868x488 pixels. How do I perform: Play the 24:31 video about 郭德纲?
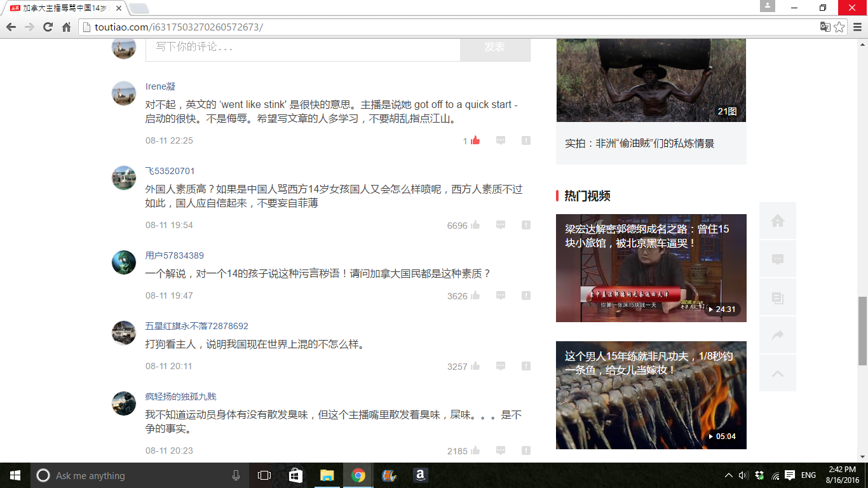(x=651, y=268)
